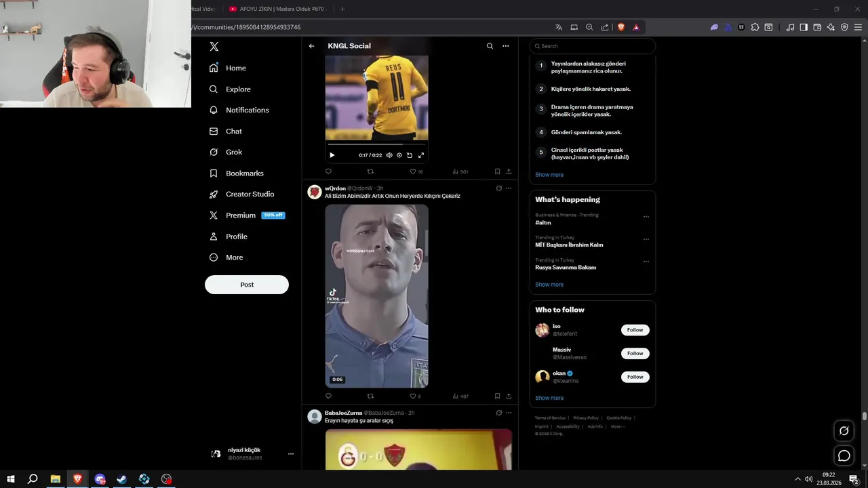
Task: Open Windows Start menu
Action: click(11, 479)
